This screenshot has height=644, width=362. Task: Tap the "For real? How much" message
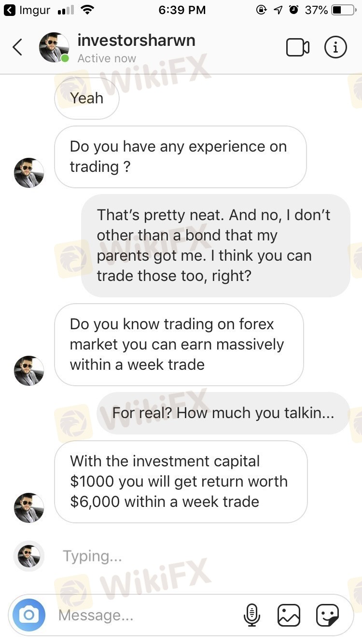[223, 413]
